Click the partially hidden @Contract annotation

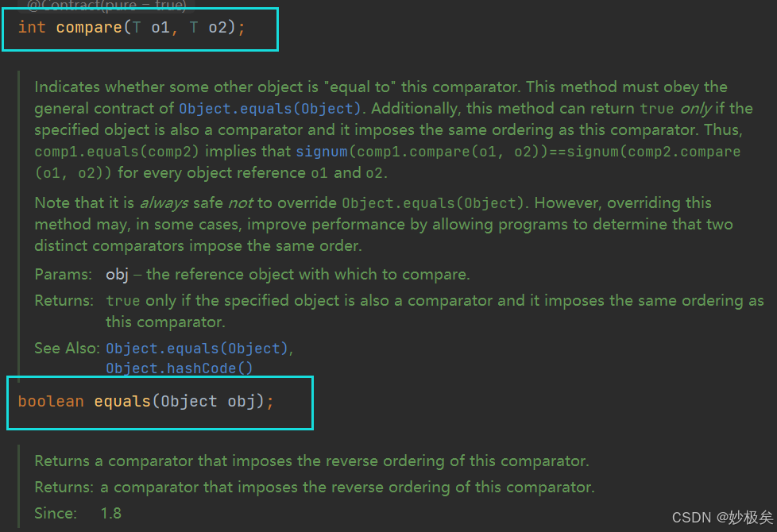(x=106, y=6)
